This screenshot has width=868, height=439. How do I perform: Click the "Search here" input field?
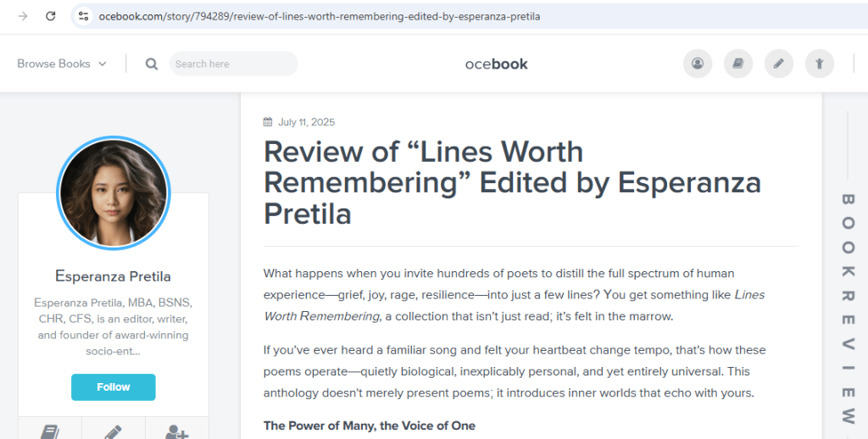click(233, 64)
